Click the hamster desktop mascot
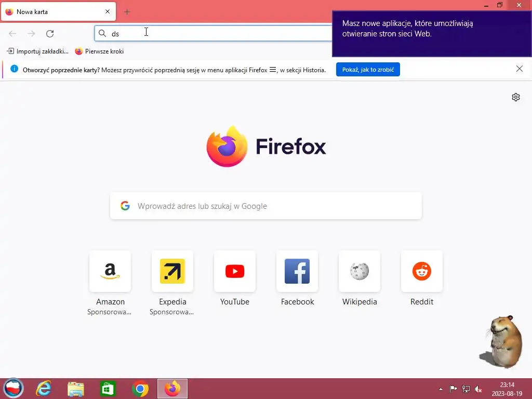 pyautogui.click(x=502, y=341)
